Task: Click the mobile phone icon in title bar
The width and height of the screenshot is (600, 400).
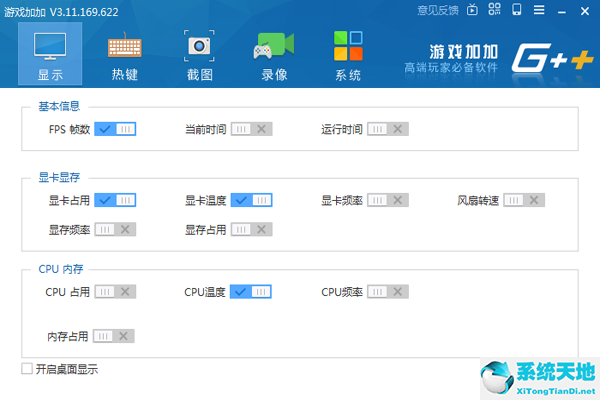Action: [517, 9]
